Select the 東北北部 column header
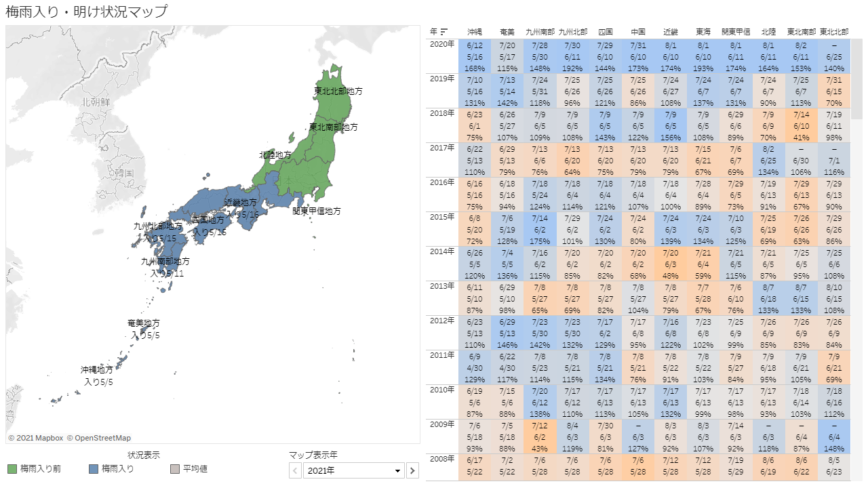The height and width of the screenshot is (488, 868). pos(833,32)
